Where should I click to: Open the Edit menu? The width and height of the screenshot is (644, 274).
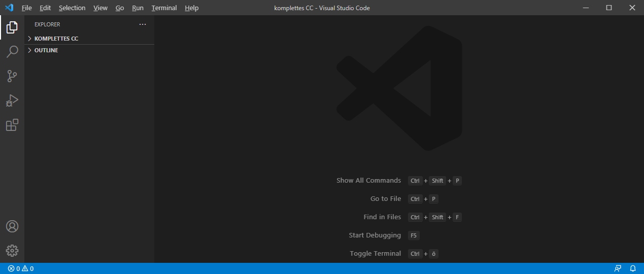[45, 8]
